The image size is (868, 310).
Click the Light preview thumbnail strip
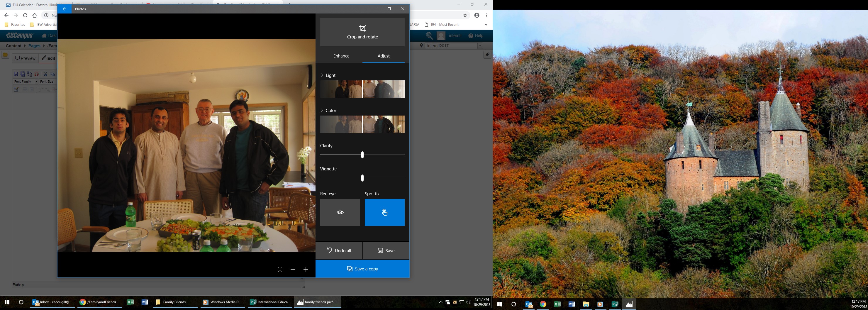(x=362, y=89)
